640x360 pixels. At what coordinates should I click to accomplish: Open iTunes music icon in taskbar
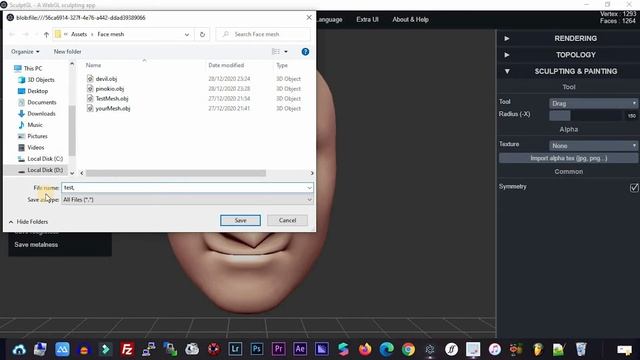(495, 349)
